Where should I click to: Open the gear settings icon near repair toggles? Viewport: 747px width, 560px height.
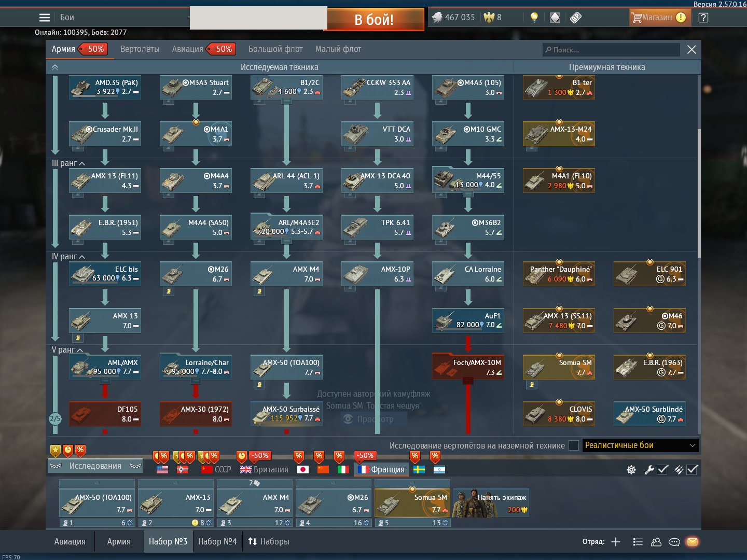coord(631,470)
